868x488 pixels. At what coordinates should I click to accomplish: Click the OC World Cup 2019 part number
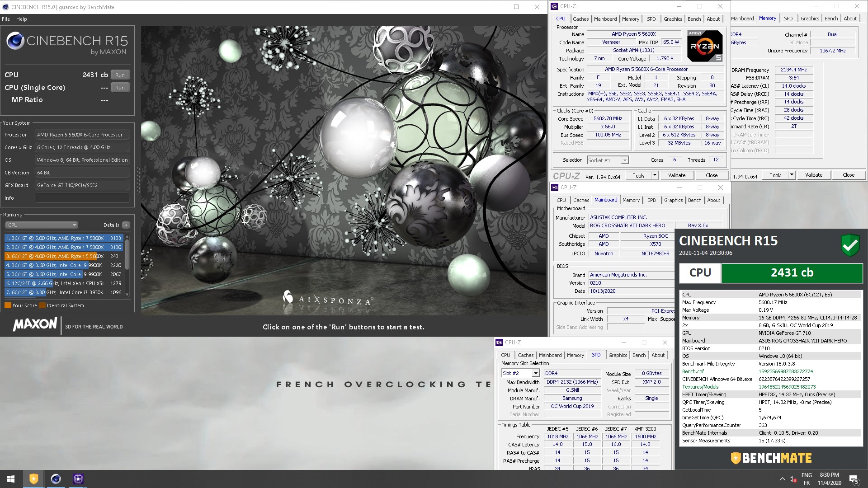[572, 406]
